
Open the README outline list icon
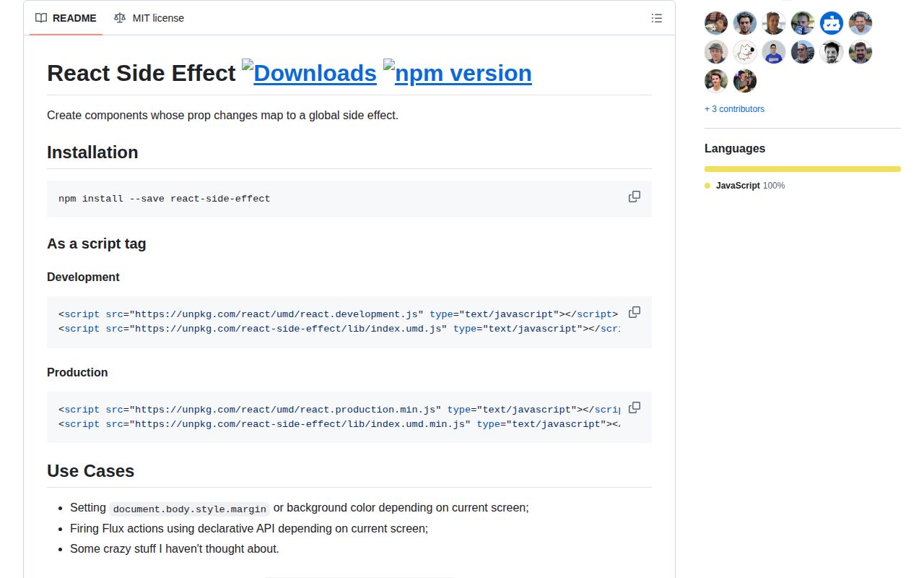pyautogui.click(x=656, y=18)
